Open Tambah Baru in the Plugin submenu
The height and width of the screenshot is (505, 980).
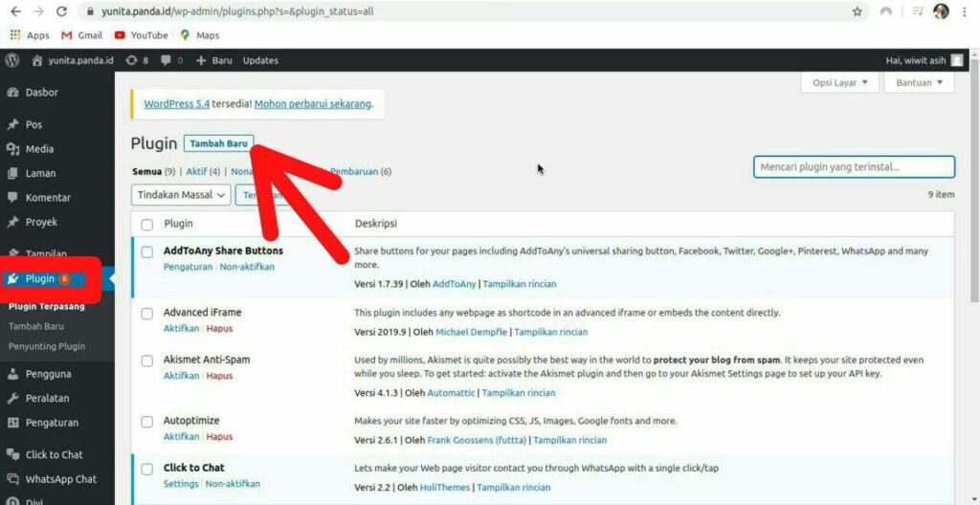click(x=36, y=326)
